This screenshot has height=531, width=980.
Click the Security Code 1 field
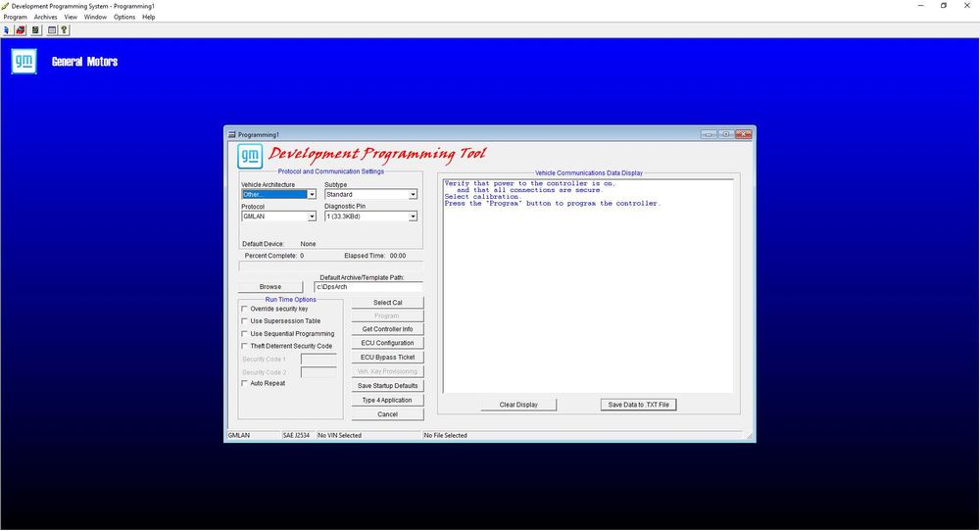tap(318, 360)
